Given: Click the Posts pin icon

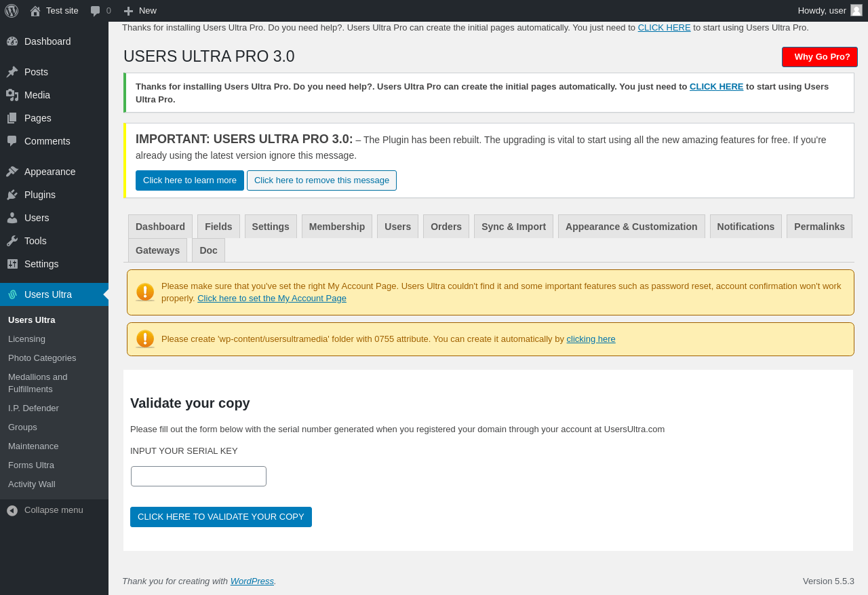Looking at the screenshot, I should coord(12,72).
